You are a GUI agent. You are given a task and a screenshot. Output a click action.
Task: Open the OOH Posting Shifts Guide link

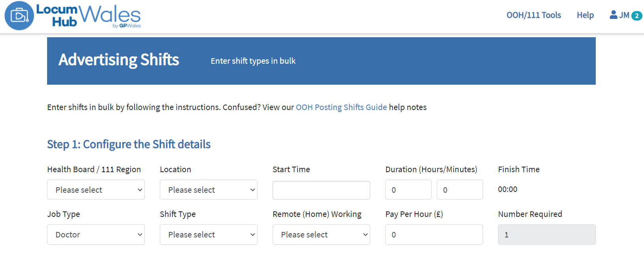(341, 107)
